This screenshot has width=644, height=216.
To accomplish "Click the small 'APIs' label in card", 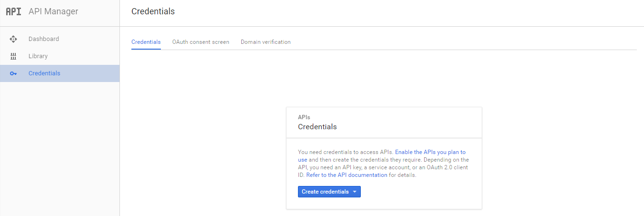I will point(304,117).
